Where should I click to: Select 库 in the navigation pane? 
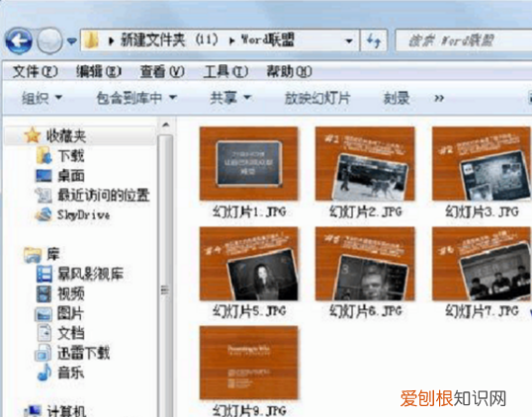point(53,255)
